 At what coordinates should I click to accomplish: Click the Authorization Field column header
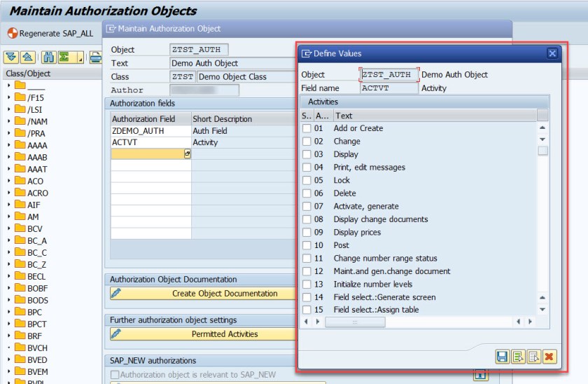pos(151,119)
